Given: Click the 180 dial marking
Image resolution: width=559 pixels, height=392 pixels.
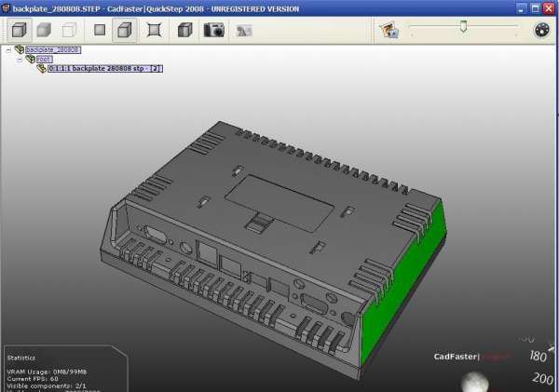Looking at the screenshot, I should 538,356.
